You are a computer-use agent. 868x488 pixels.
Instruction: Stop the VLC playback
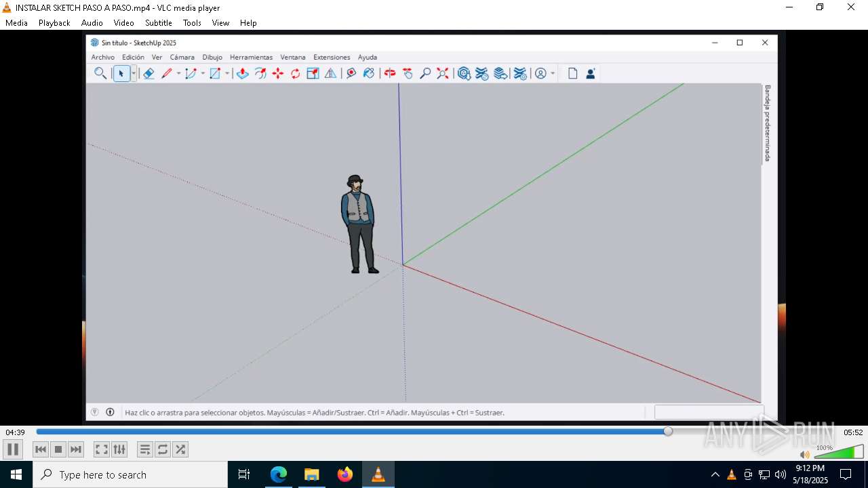tap(58, 449)
